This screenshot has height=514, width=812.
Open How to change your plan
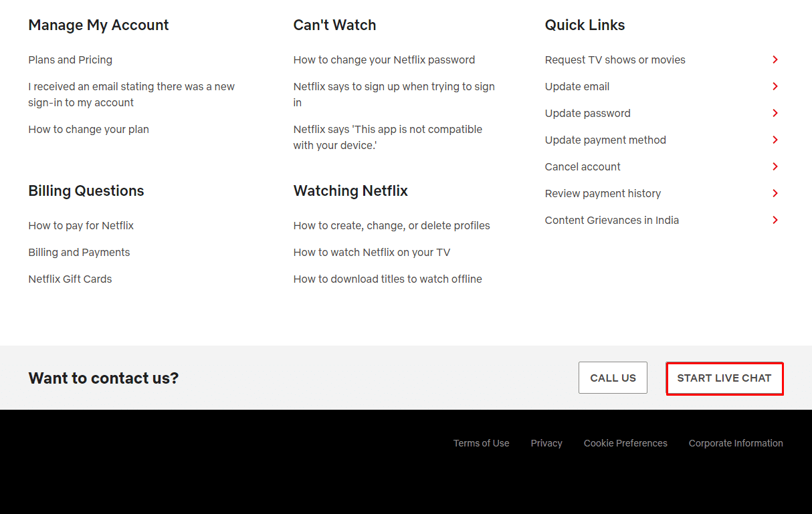tap(88, 129)
